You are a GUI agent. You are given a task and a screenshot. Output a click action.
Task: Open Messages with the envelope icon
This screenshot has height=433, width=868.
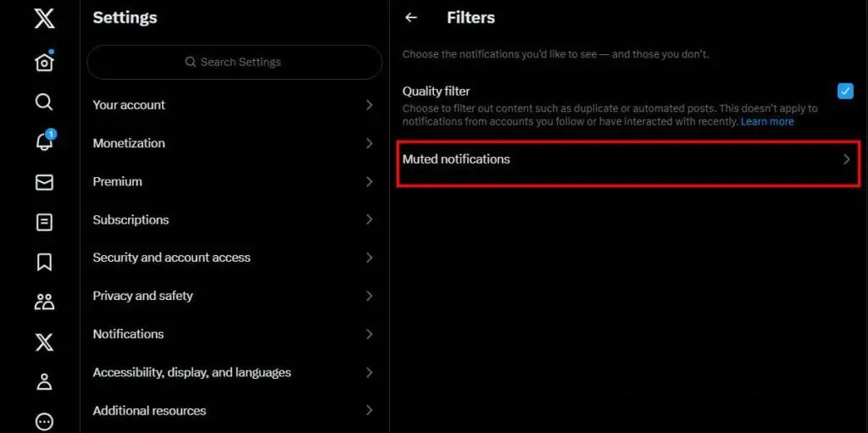coord(44,183)
